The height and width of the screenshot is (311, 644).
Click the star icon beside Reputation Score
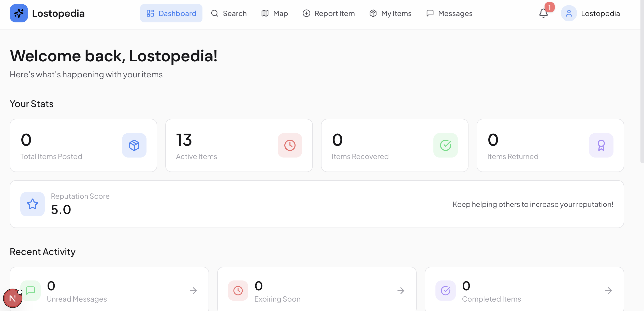click(33, 204)
